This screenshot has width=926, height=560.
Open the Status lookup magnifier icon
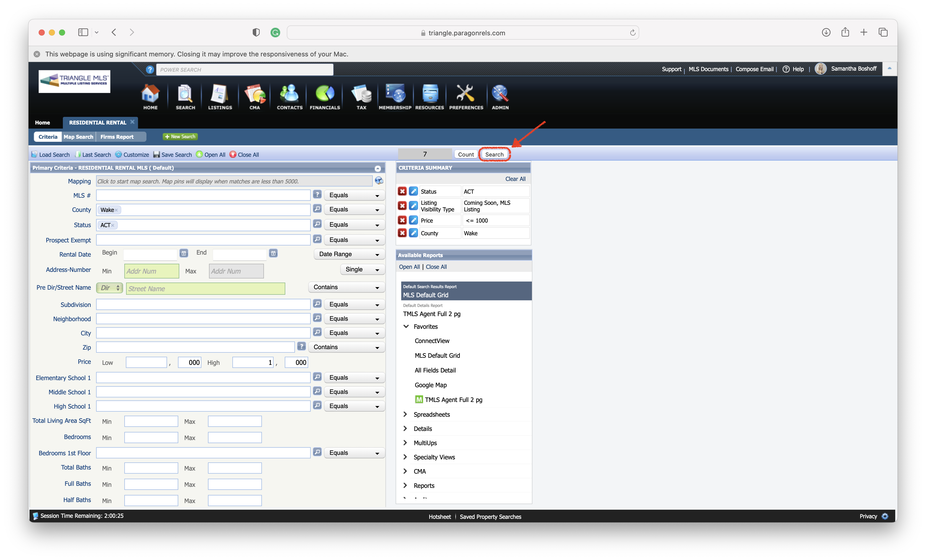pyautogui.click(x=317, y=224)
